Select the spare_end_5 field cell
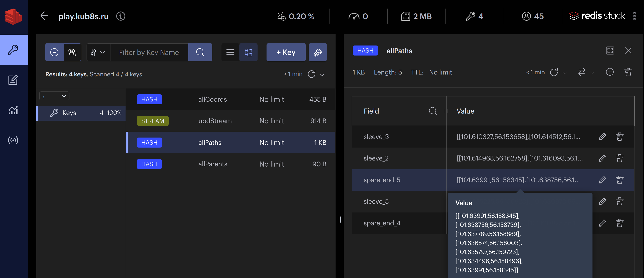This screenshot has width=644, height=278. pos(399,180)
